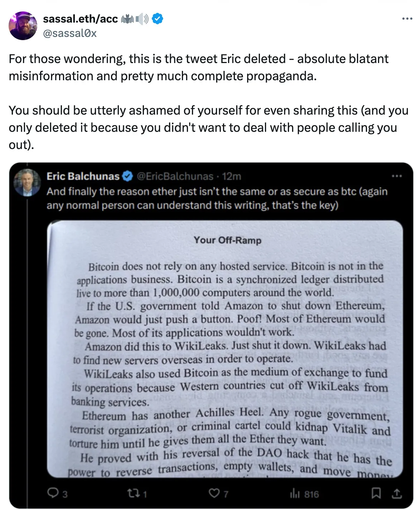Open the more options ellipsis menu

click(407, 19)
